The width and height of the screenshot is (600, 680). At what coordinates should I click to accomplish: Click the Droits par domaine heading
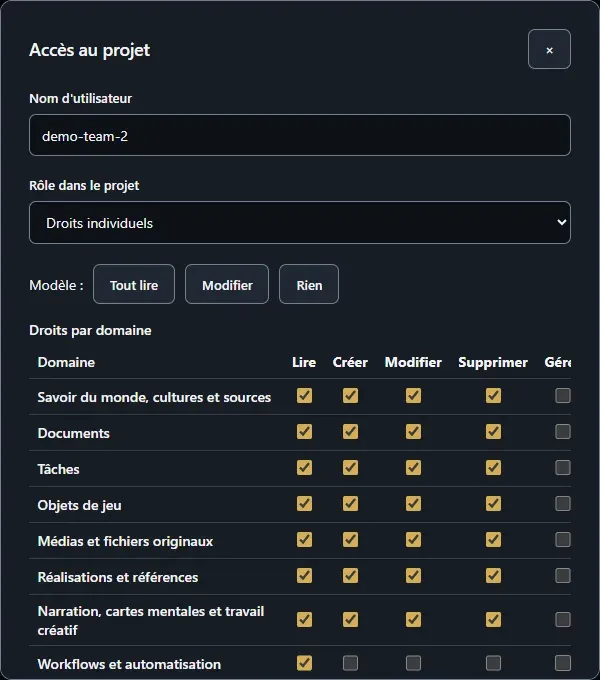[x=90, y=330]
